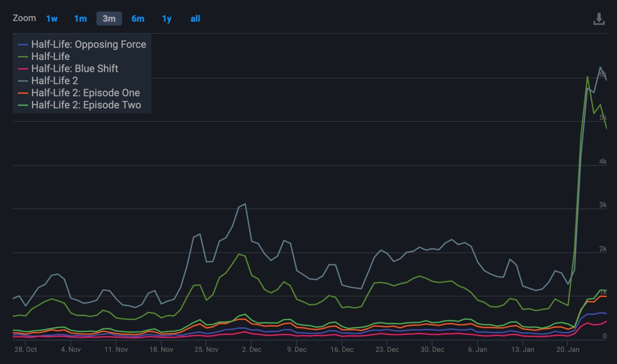Viewport: 617px width, 364px height.
Task: Set zoom range to 1w
Action: click(x=52, y=19)
